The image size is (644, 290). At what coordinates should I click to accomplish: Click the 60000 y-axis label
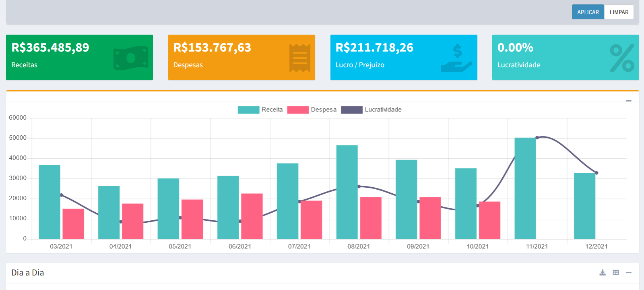(18, 118)
